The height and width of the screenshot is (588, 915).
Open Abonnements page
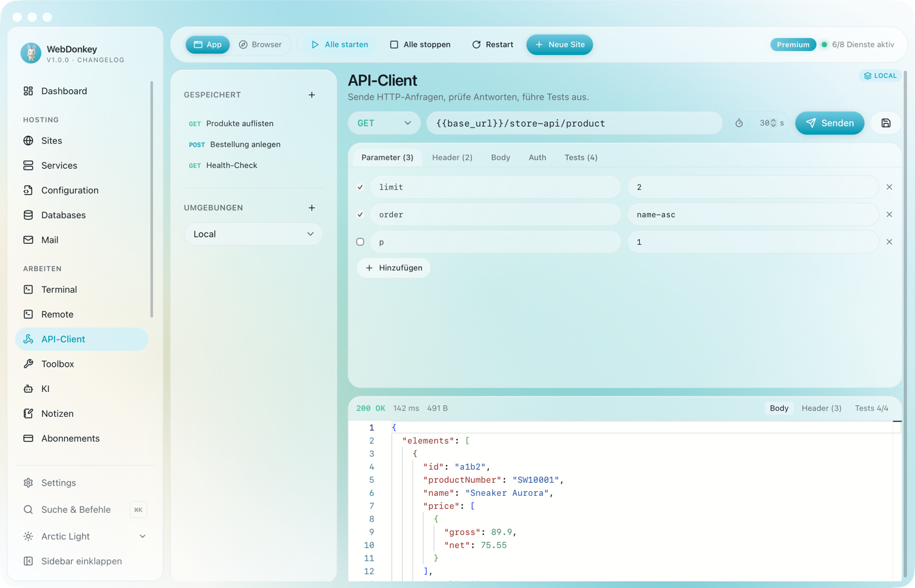[82, 438]
